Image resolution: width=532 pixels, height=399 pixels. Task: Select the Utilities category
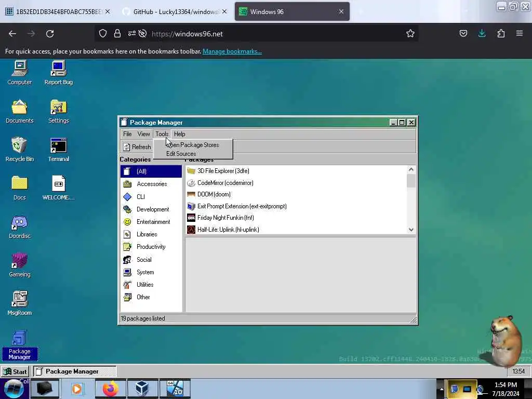(x=151, y=285)
